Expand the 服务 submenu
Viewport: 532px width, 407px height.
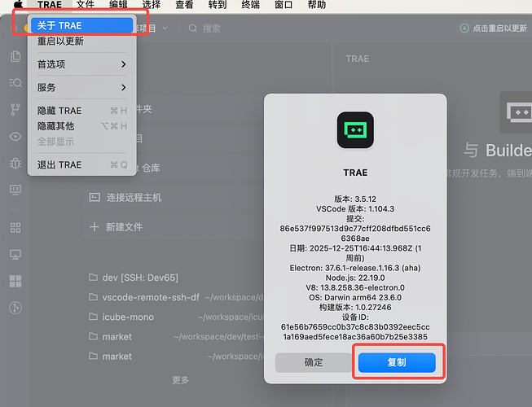81,87
